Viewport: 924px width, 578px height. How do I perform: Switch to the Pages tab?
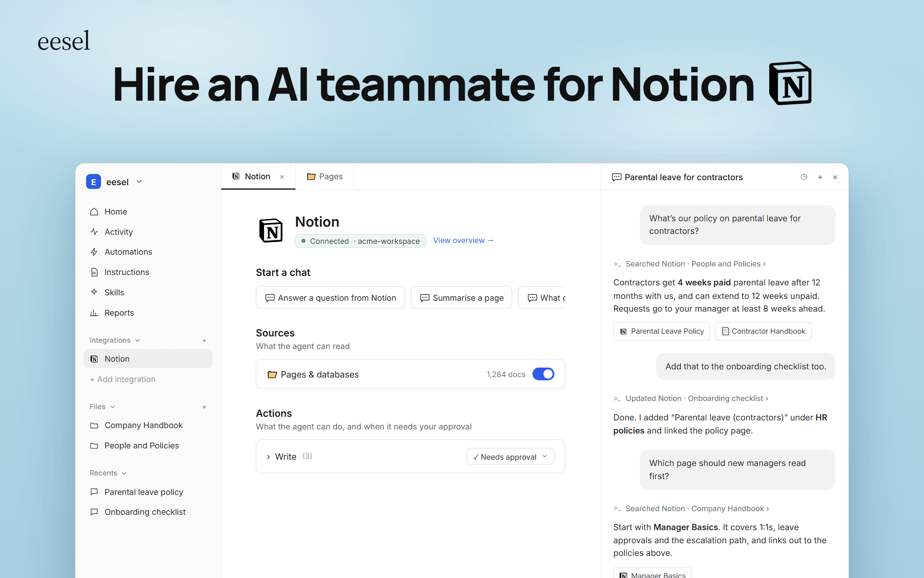(x=325, y=176)
